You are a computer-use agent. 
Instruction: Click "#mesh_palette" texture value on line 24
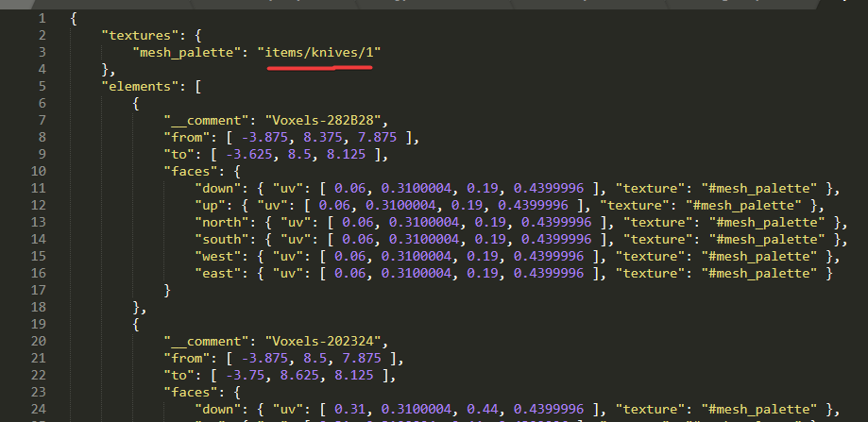coord(759,410)
